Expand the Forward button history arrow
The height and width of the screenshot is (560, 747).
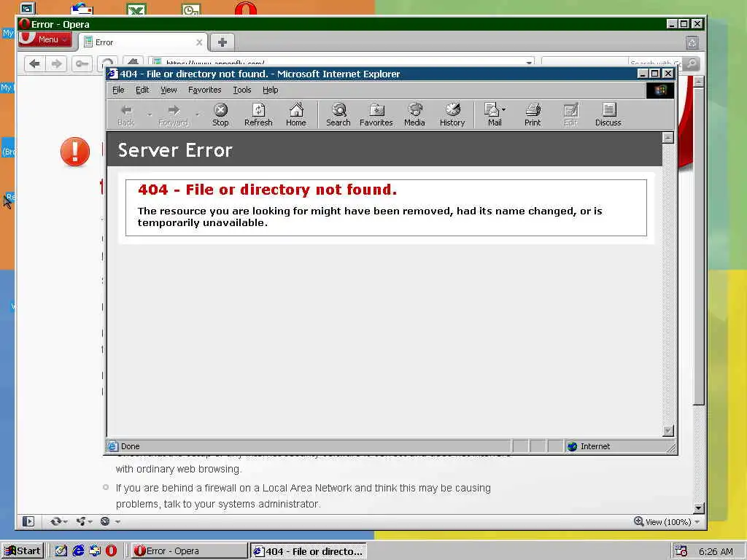(197, 114)
